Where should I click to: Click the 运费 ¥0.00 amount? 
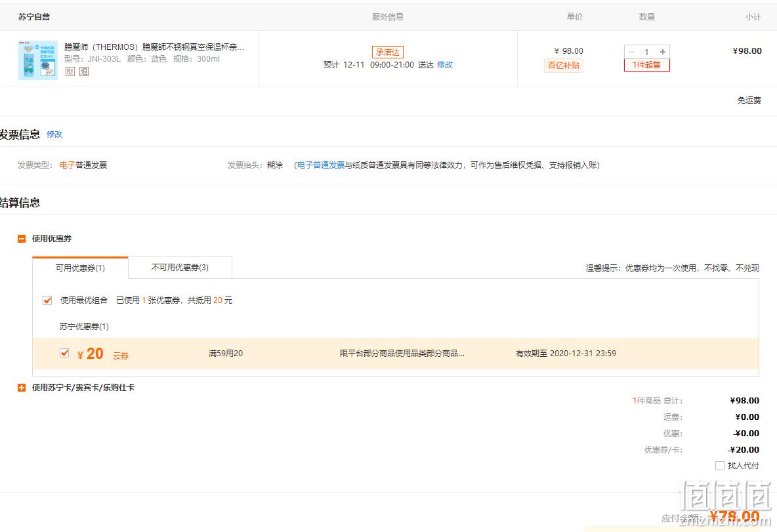point(747,417)
